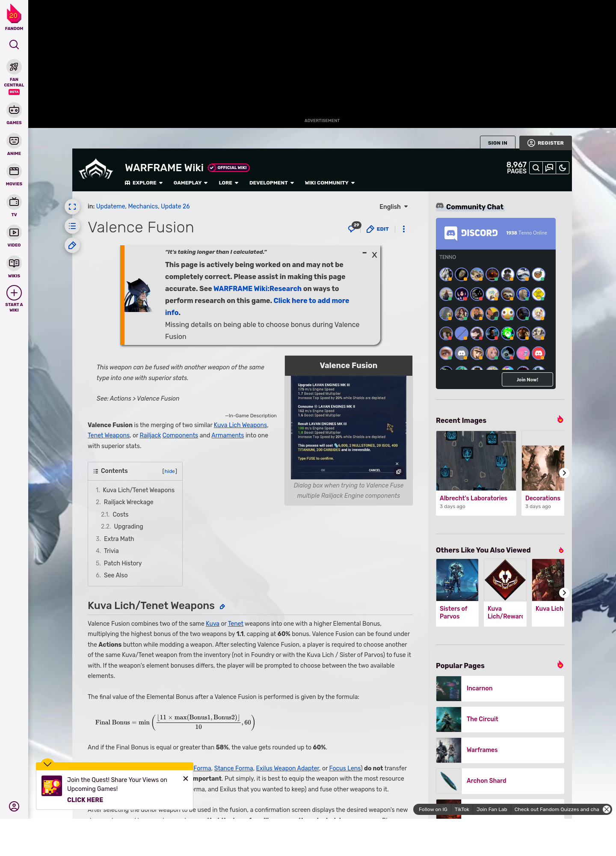Close the bottom Fandom social bar
The width and height of the screenshot is (616, 856).
tap(607, 809)
